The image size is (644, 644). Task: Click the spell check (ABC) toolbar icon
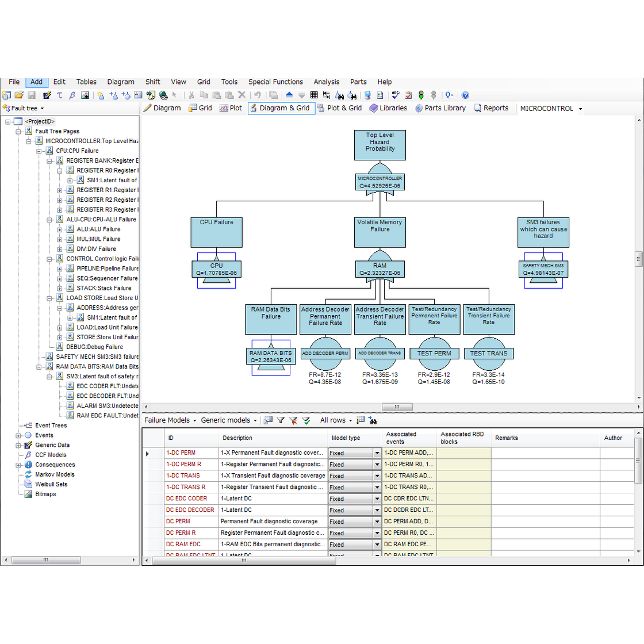(x=395, y=95)
